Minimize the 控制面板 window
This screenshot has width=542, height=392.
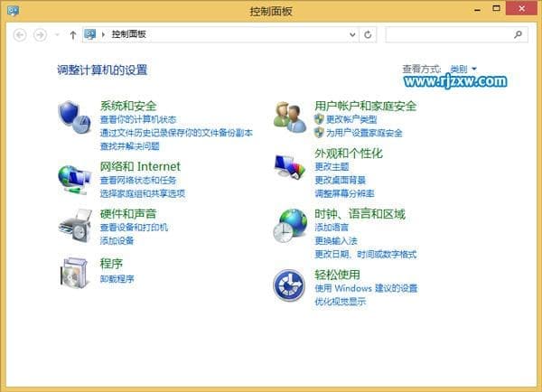pos(477,9)
